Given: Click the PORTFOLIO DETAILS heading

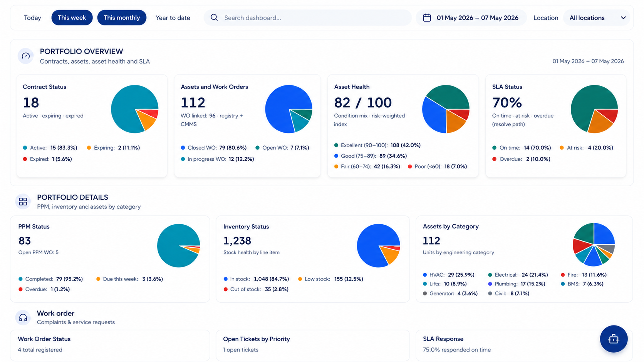Looking at the screenshot, I should [72, 197].
